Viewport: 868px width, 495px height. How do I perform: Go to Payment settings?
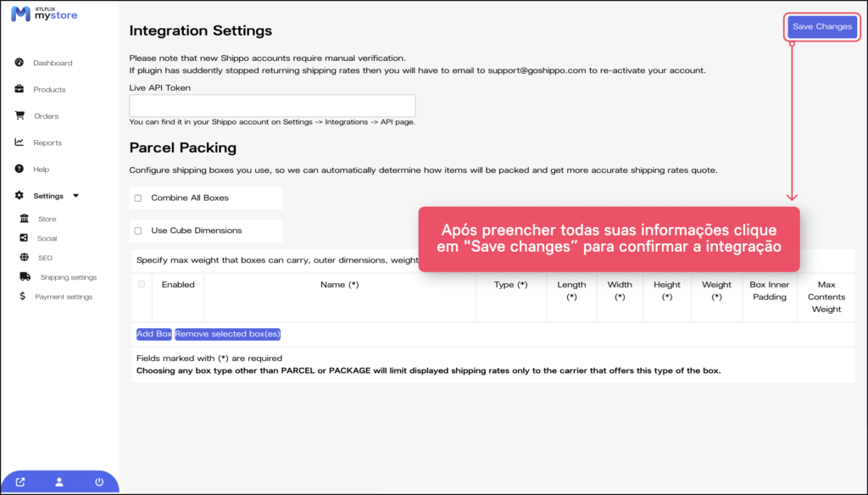pos(63,297)
